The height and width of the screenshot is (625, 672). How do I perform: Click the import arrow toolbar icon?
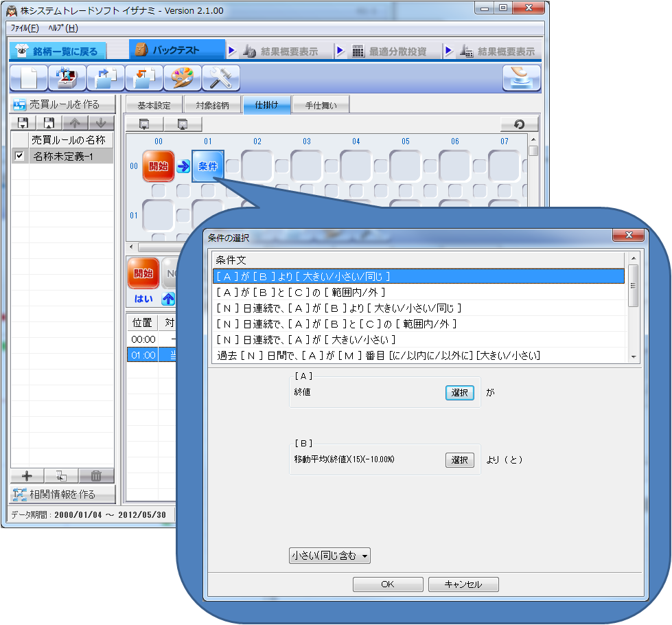[x=144, y=78]
